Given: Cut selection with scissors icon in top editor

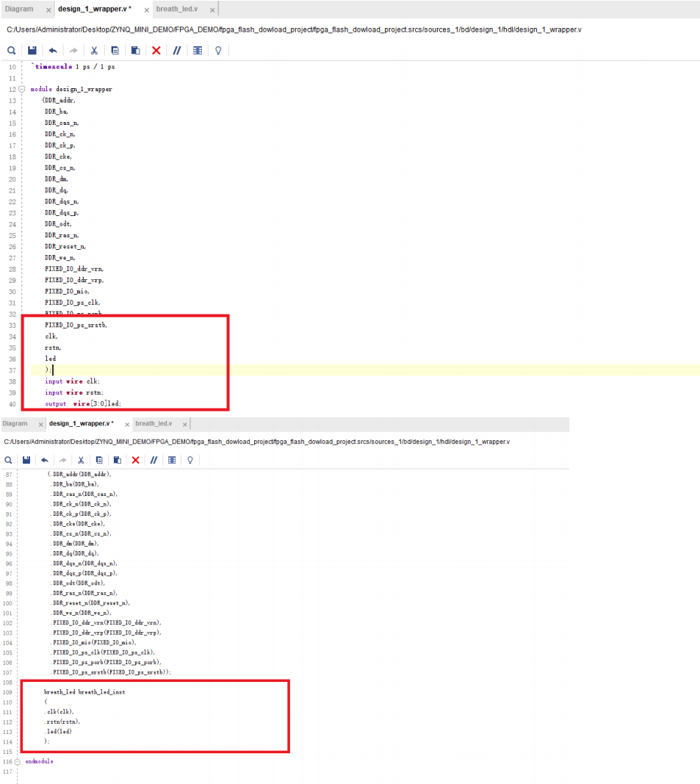Looking at the screenshot, I should click(94, 51).
